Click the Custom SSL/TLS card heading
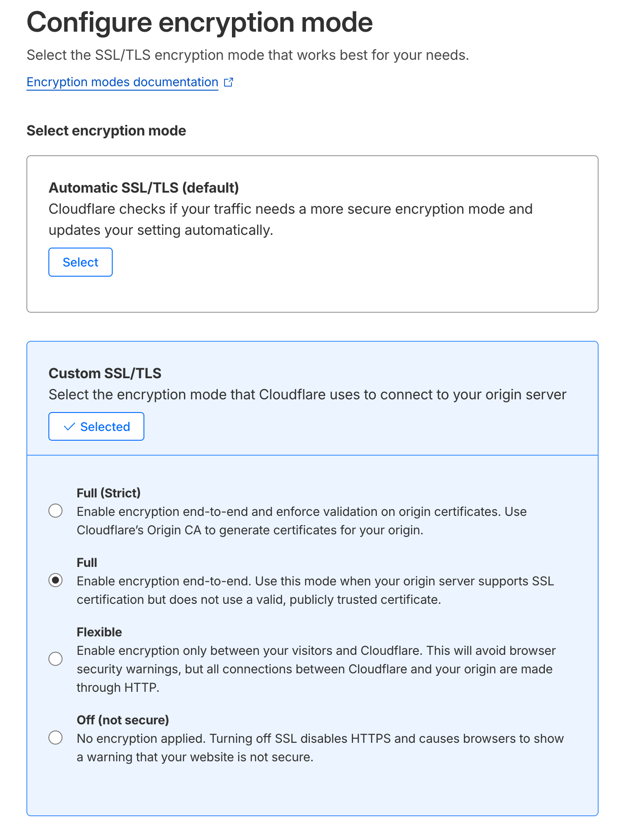625x840 pixels. click(105, 373)
